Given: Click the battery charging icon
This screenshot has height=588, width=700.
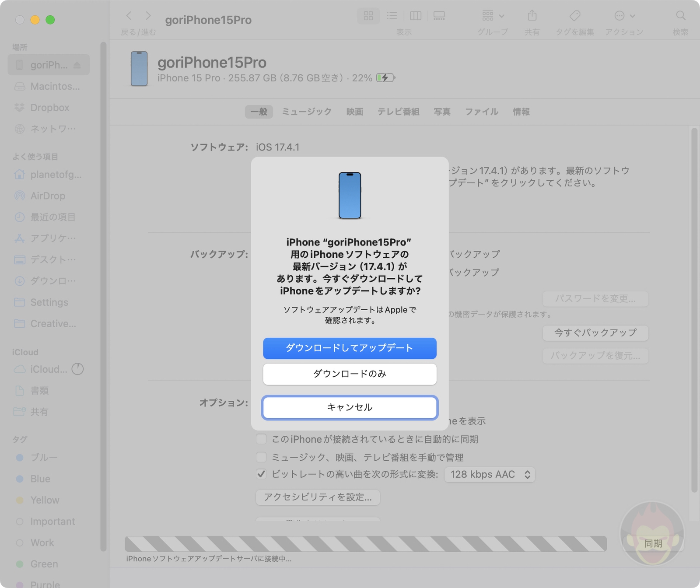Looking at the screenshot, I should (385, 78).
